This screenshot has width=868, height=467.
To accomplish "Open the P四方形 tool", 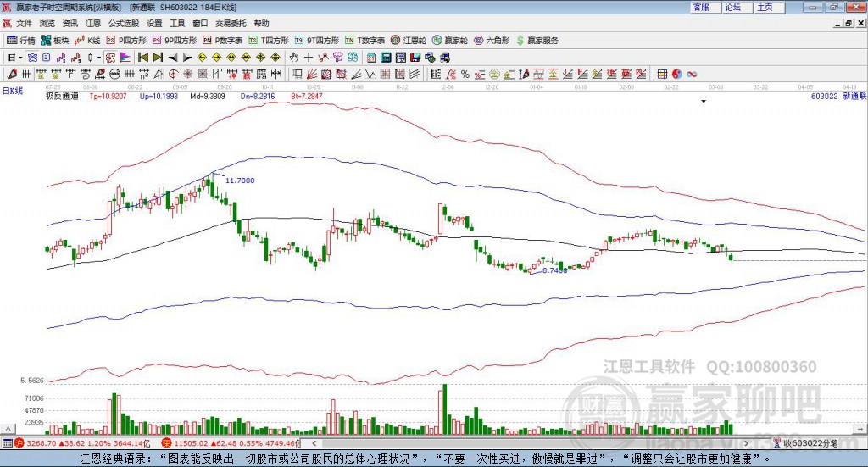I will pos(126,41).
